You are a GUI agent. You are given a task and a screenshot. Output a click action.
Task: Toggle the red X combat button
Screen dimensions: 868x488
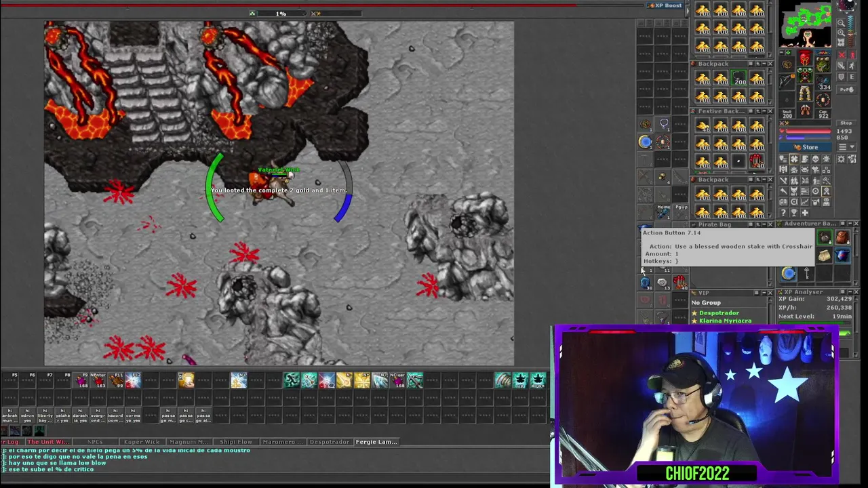coord(842,55)
